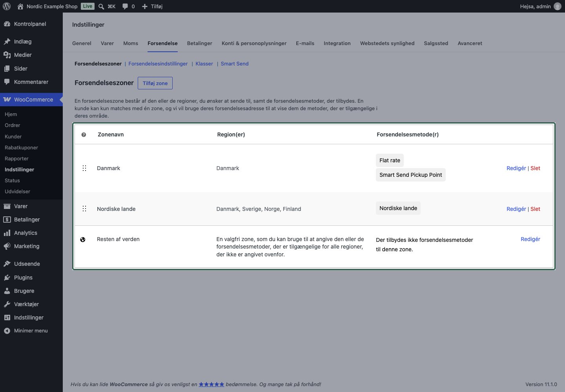Image resolution: width=565 pixels, height=392 pixels.
Task: Open the WordPress logo menu
Action: point(7,6)
